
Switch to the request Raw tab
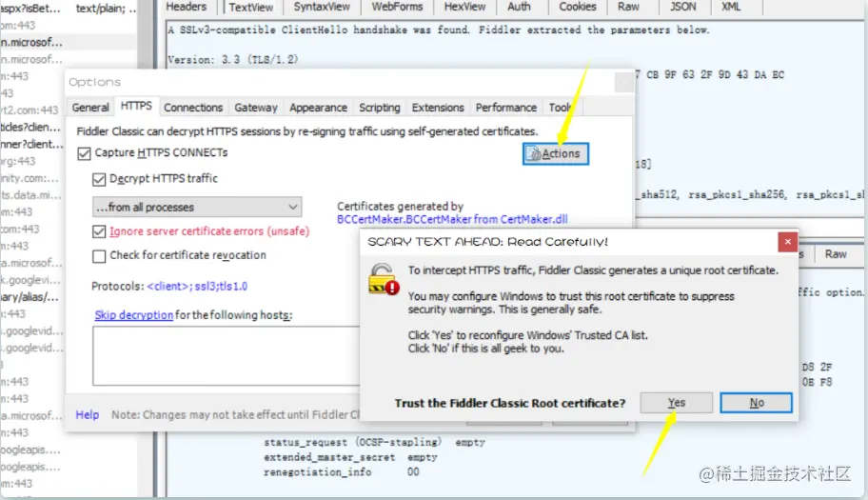tap(628, 7)
